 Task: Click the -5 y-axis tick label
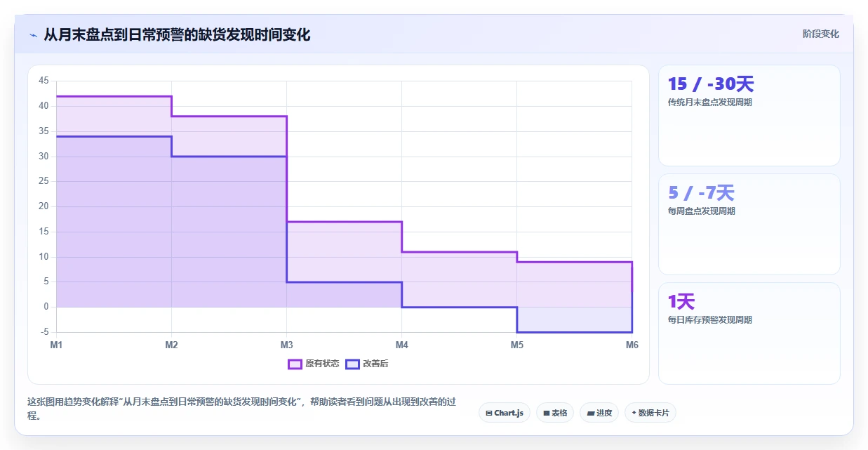(x=44, y=332)
